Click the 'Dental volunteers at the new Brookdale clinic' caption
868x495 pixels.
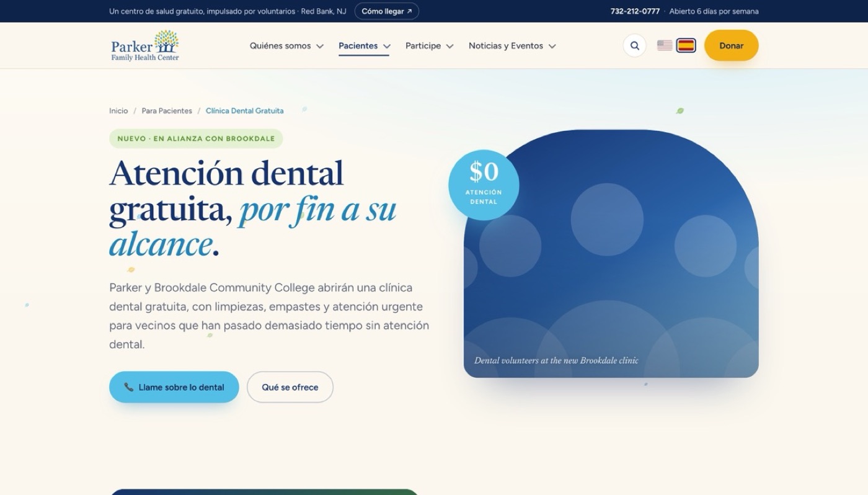556,360
